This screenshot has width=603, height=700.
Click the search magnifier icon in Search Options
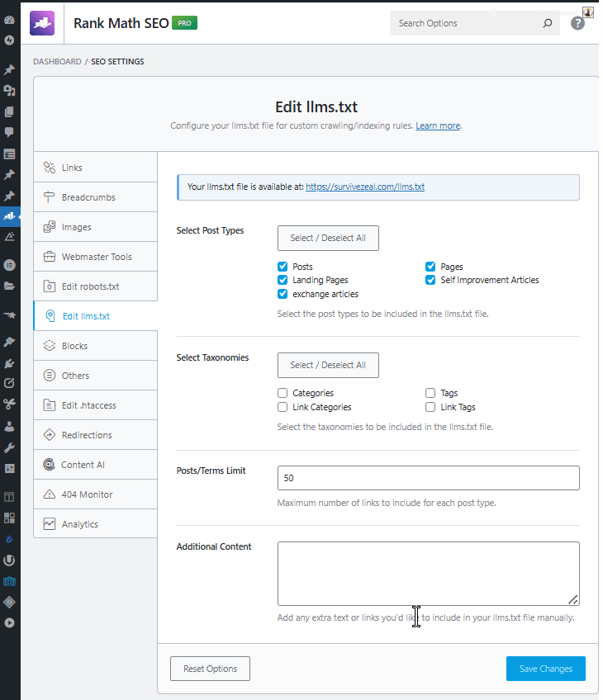[547, 23]
